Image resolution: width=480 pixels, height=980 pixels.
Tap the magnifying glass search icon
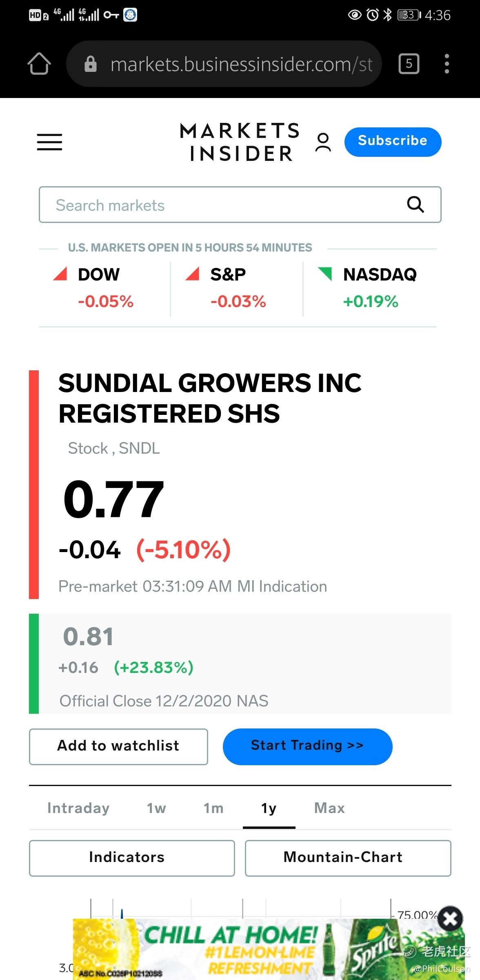coord(416,205)
